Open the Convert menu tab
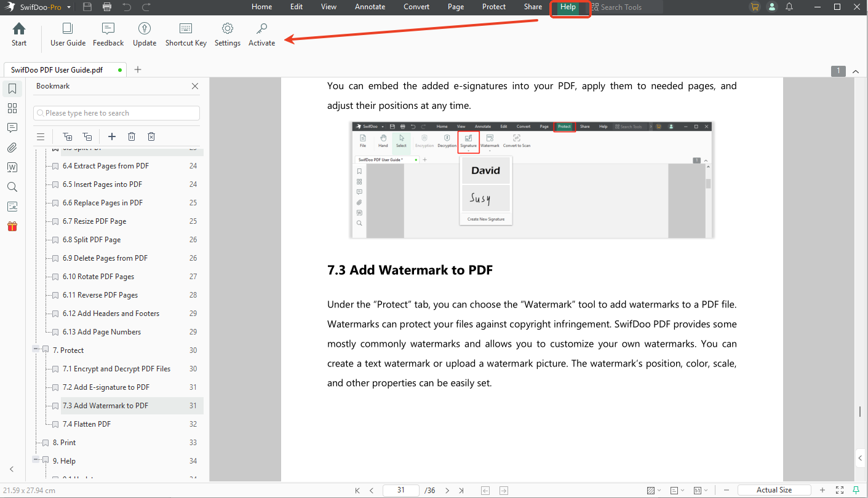Image resolution: width=868 pixels, height=498 pixels. tap(416, 7)
